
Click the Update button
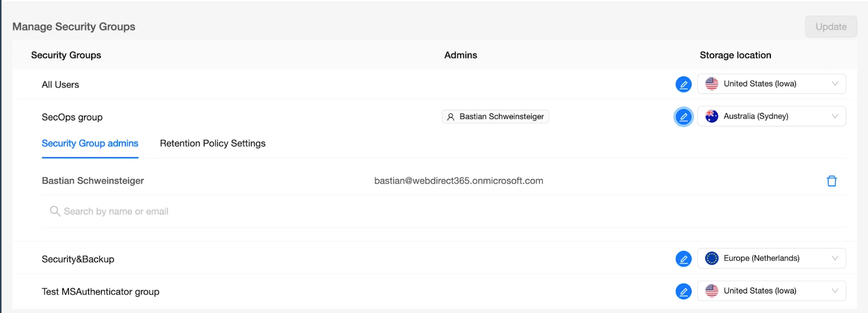(x=831, y=26)
